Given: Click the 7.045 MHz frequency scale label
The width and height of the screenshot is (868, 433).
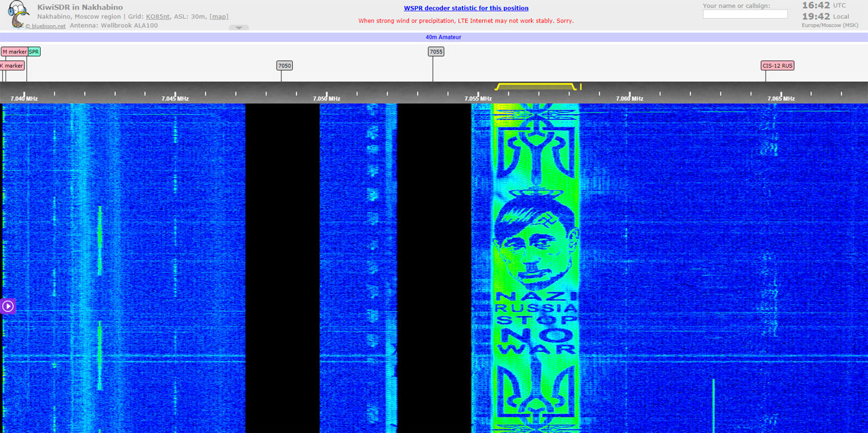Looking at the screenshot, I should pos(174,98).
